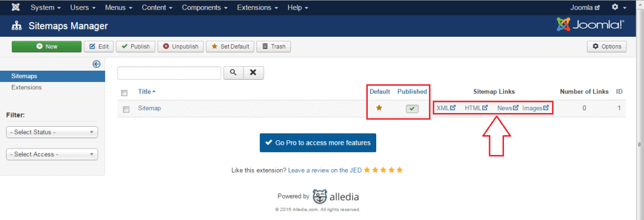Open the Extensions top menu
The image size is (644, 220).
coord(258,7)
